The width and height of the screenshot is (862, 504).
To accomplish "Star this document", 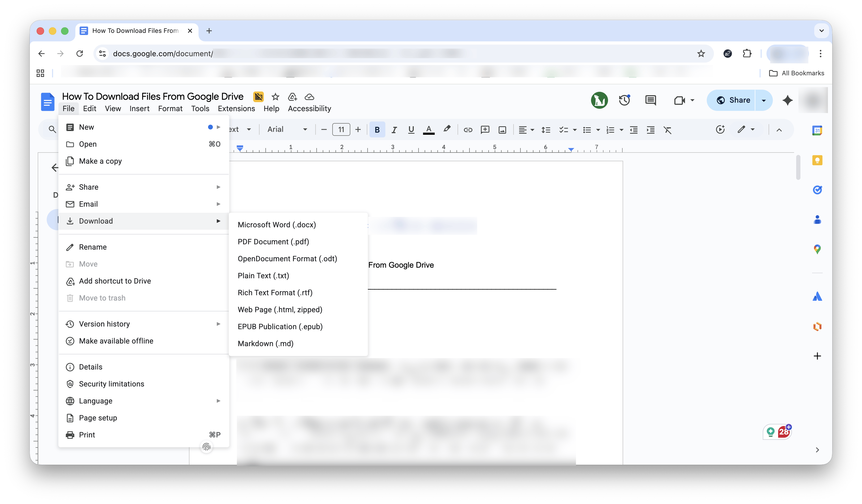I will (x=275, y=97).
